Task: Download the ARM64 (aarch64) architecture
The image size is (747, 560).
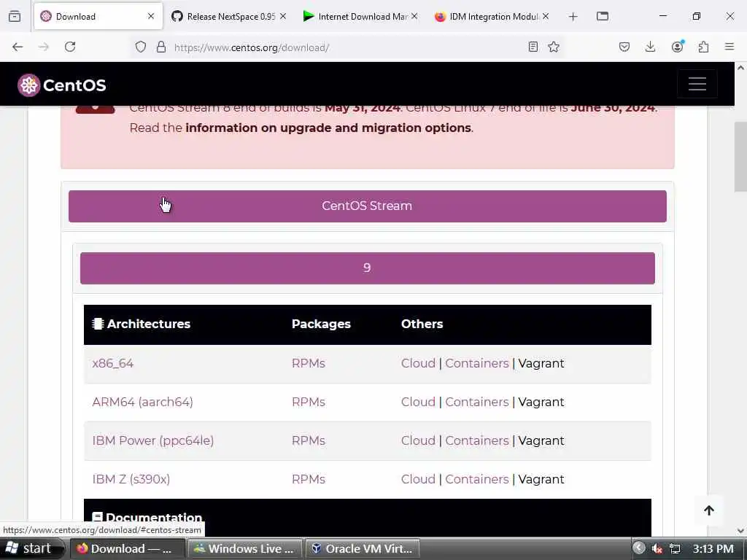Action: (x=142, y=402)
